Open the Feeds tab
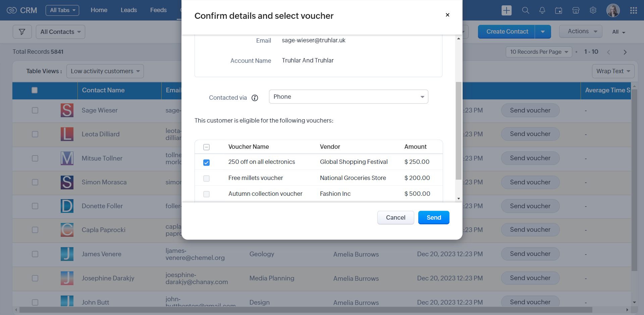 (158, 10)
